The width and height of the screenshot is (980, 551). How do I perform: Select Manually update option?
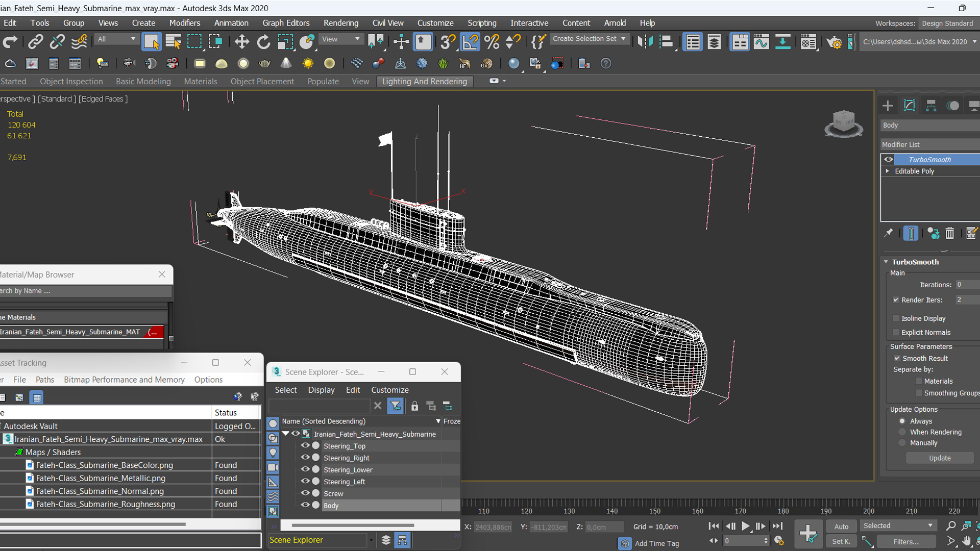pyautogui.click(x=902, y=443)
